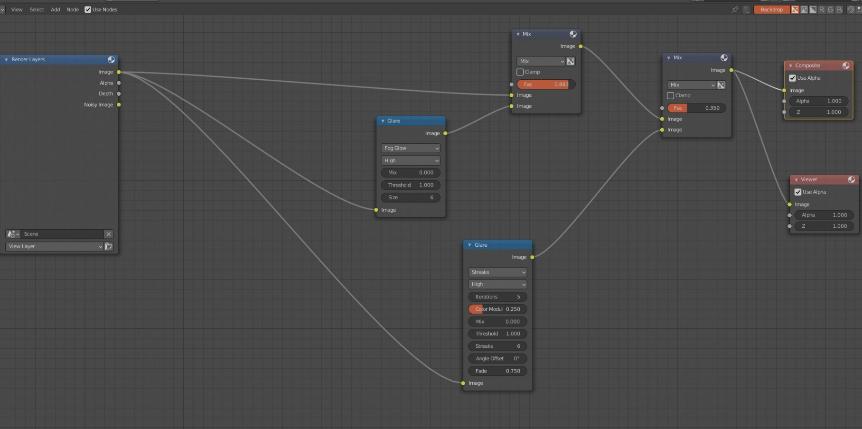The height and width of the screenshot is (429, 862).
Task: Open the View menu in the header
Action: pos(17,9)
